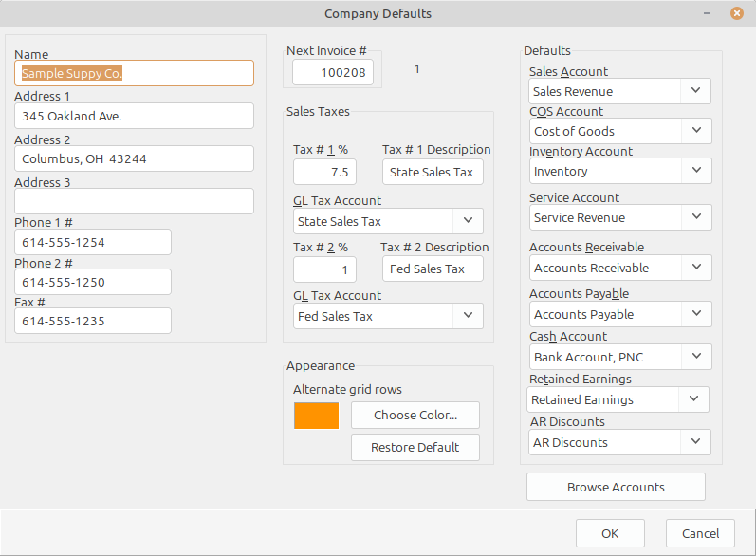Edit the Tax # 1 percent field
Image resolution: width=756 pixels, height=556 pixels.
(324, 172)
